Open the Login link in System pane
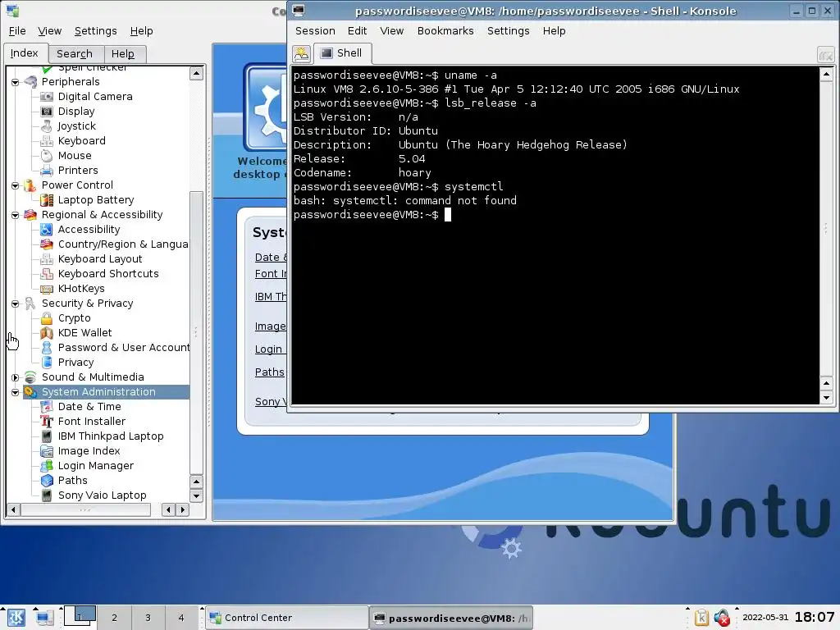This screenshot has width=840, height=630. 269,349
